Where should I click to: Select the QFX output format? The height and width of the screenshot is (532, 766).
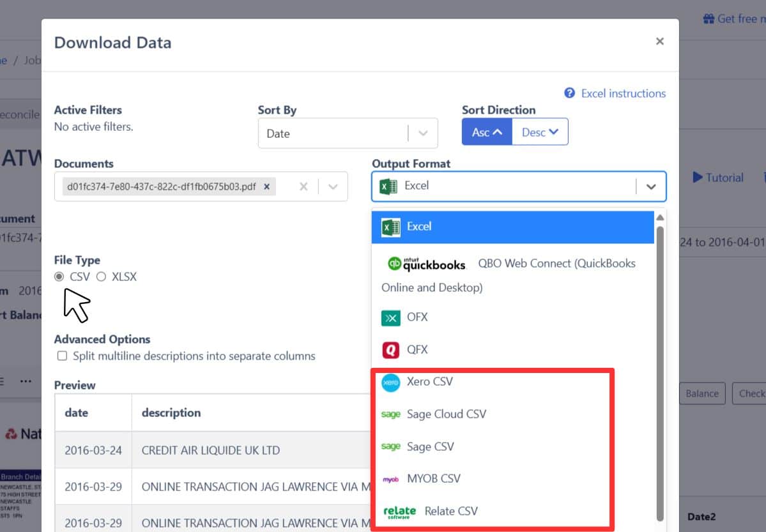point(512,350)
